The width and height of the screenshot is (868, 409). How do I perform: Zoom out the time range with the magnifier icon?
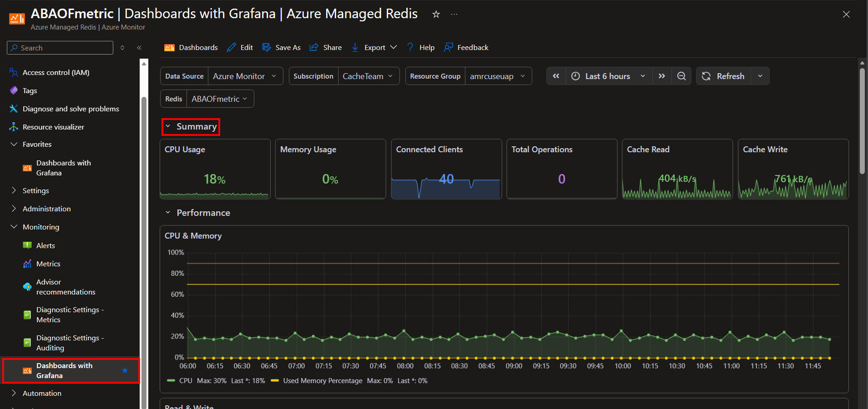pos(681,76)
